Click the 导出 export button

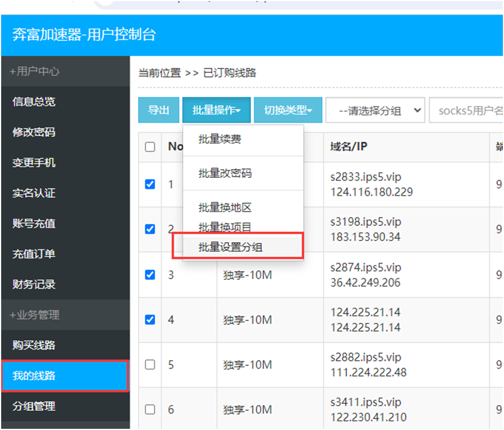159,110
